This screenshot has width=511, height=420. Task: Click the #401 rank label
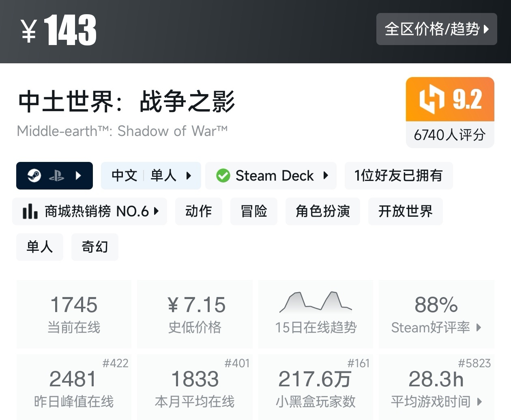coord(237,363)
